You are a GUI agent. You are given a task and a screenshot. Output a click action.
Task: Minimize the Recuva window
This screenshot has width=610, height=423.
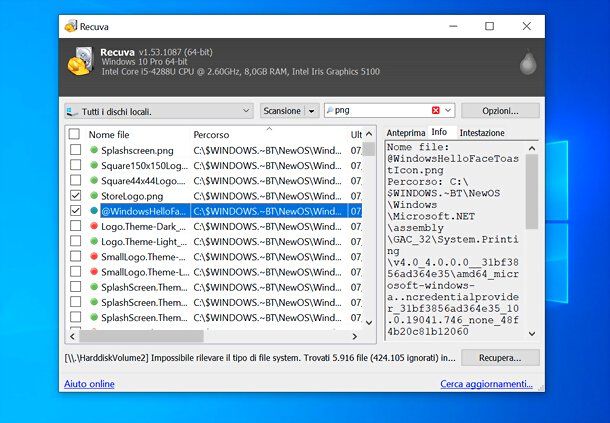[453, 26]
